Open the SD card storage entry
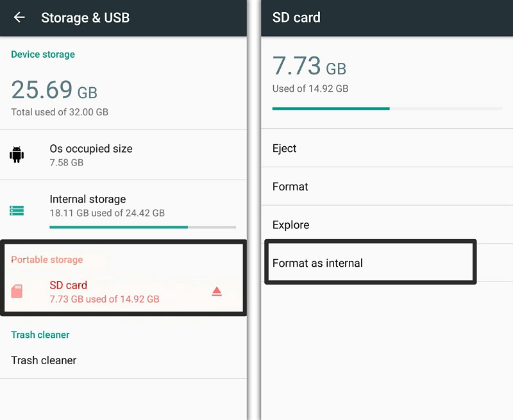 104,291
